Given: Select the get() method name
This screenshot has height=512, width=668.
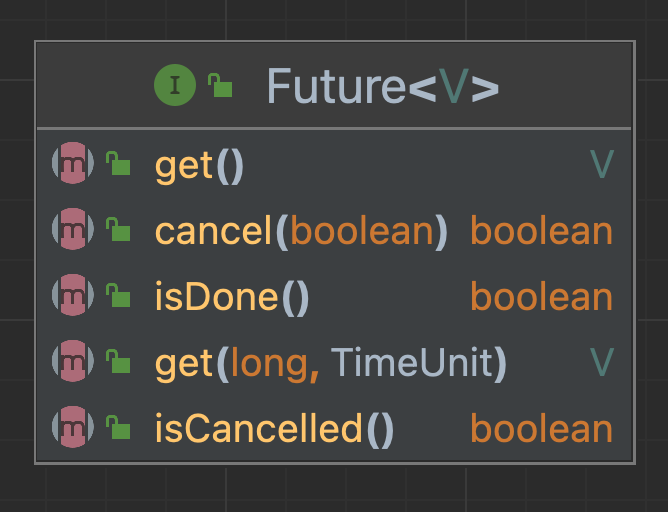Looking at the screenshot, I should tap(199, 167).
